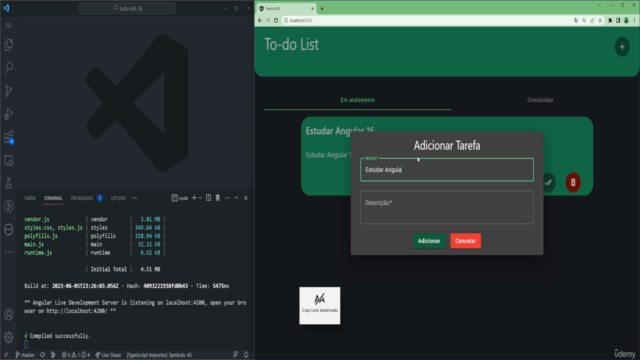Select the Em andamento tab

358,100
